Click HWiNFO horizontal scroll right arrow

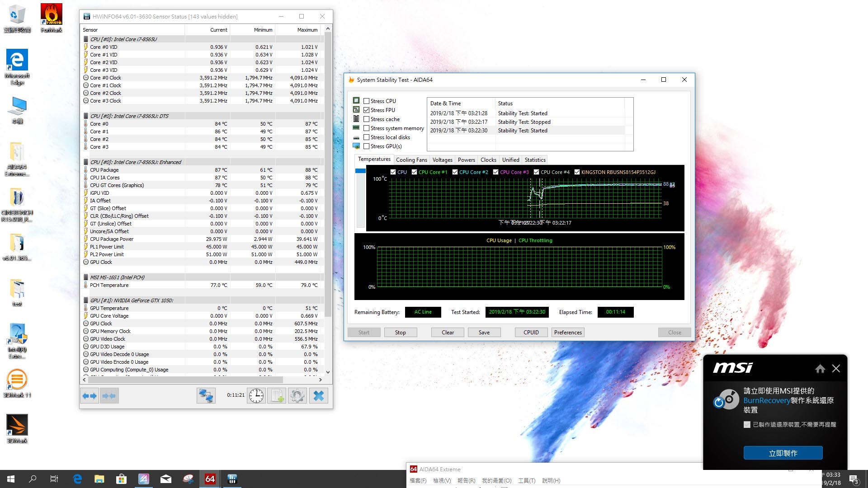point(320,380)
